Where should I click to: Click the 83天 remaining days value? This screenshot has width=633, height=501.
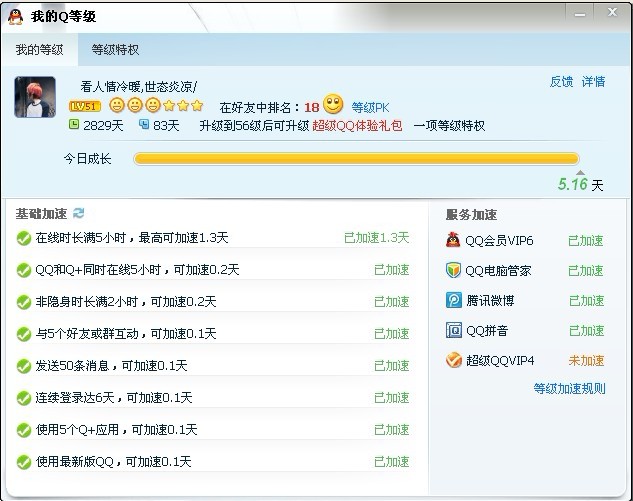click(x=166, y=126)
